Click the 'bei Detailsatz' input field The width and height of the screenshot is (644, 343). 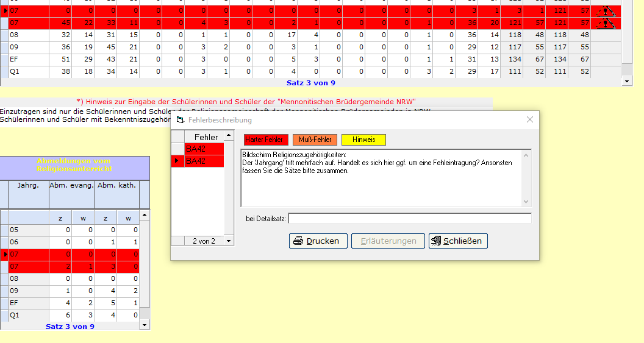point(409,218)
